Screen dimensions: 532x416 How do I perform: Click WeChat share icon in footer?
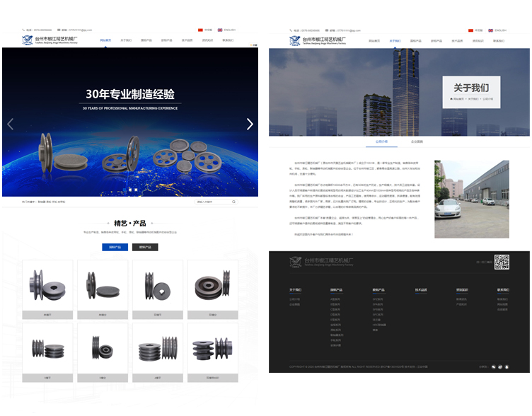tap(494, 366)
